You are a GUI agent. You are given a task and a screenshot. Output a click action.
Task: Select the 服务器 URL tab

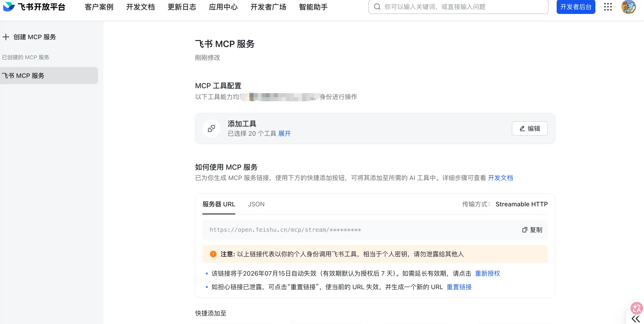tap(219, 204)
